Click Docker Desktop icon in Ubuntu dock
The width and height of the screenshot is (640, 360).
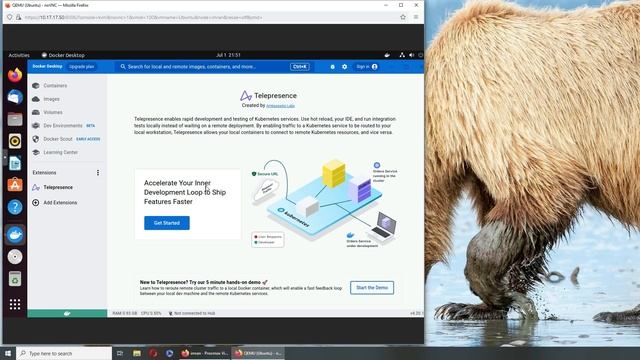[x=15, y=235]
